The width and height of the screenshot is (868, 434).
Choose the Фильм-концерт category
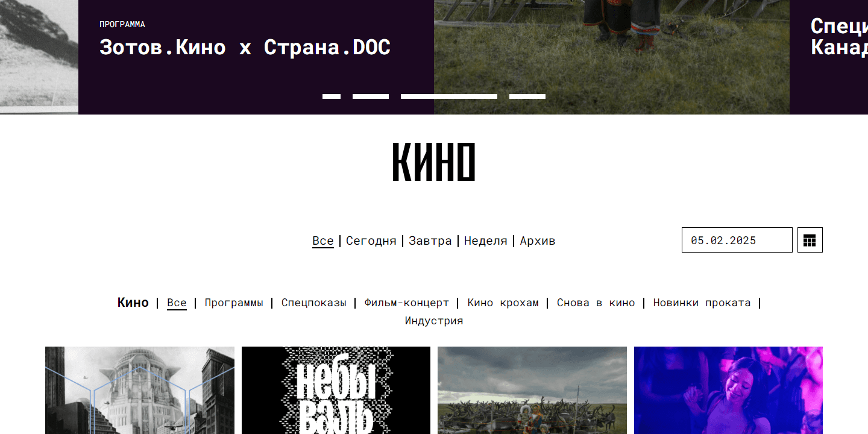407,303
